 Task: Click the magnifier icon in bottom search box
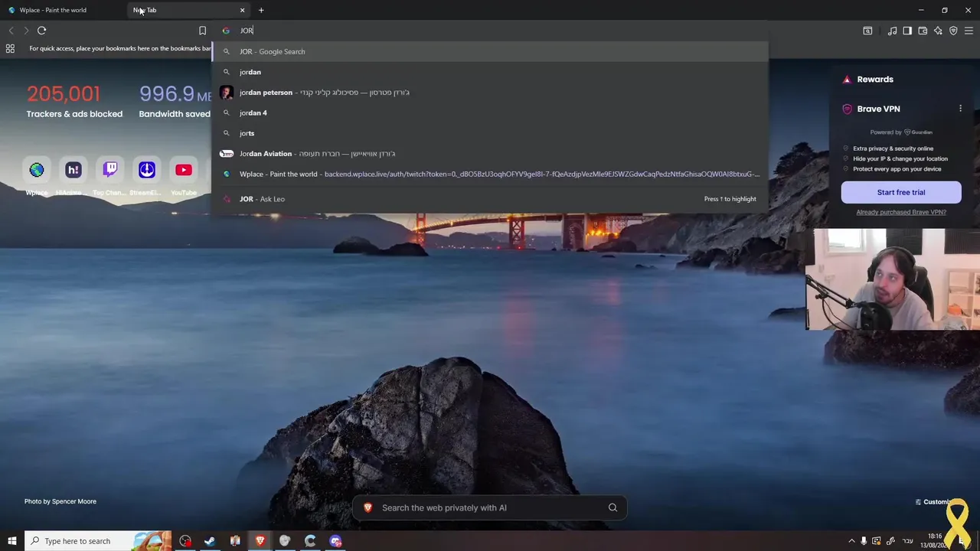612,507
